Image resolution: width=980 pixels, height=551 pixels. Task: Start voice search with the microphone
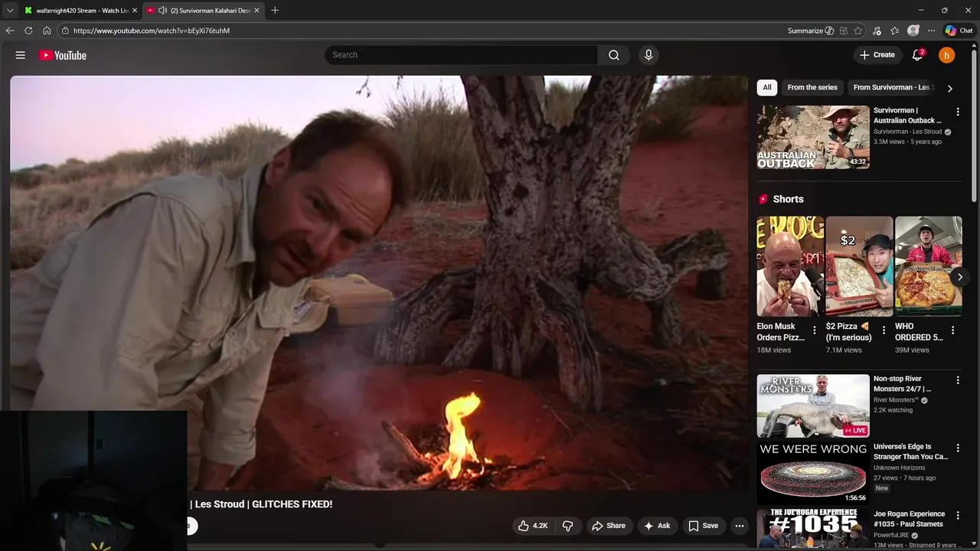pyautogui.click(x=648, y=55)
